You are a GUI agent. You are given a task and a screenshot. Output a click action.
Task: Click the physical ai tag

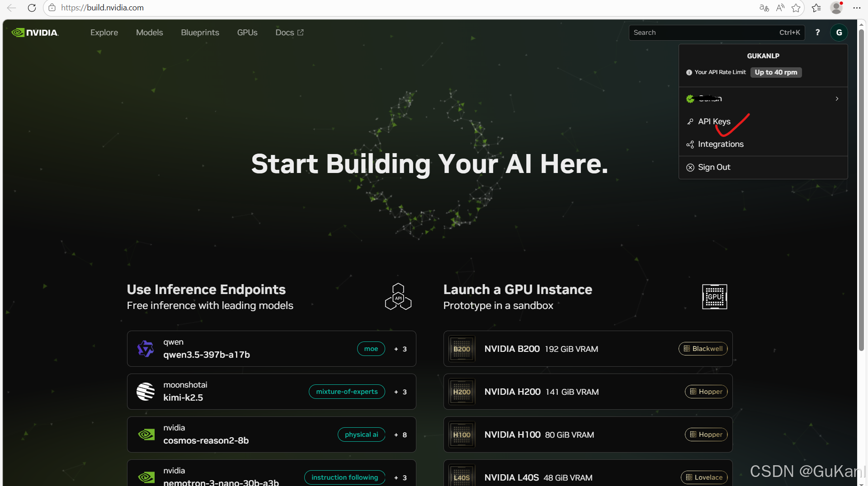point(361,435)
